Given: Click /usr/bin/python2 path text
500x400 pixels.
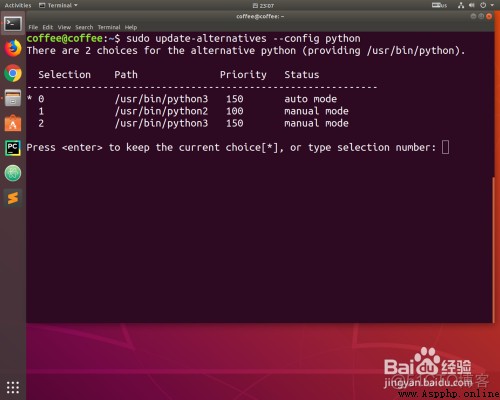Looking at the screenshot, I should [161, 111].
